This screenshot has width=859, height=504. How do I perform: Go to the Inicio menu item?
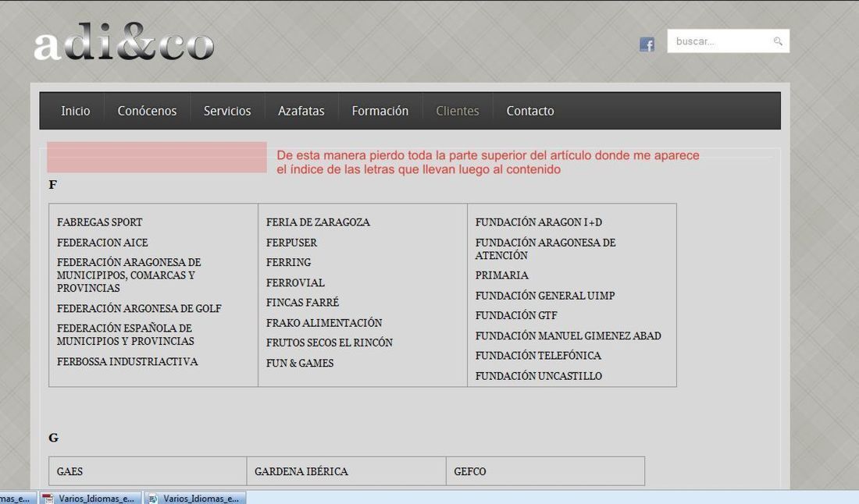pos(76,111)
